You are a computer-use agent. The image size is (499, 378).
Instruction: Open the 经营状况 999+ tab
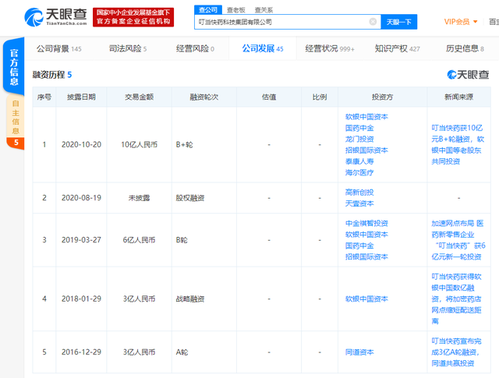[x=330, y=49]
